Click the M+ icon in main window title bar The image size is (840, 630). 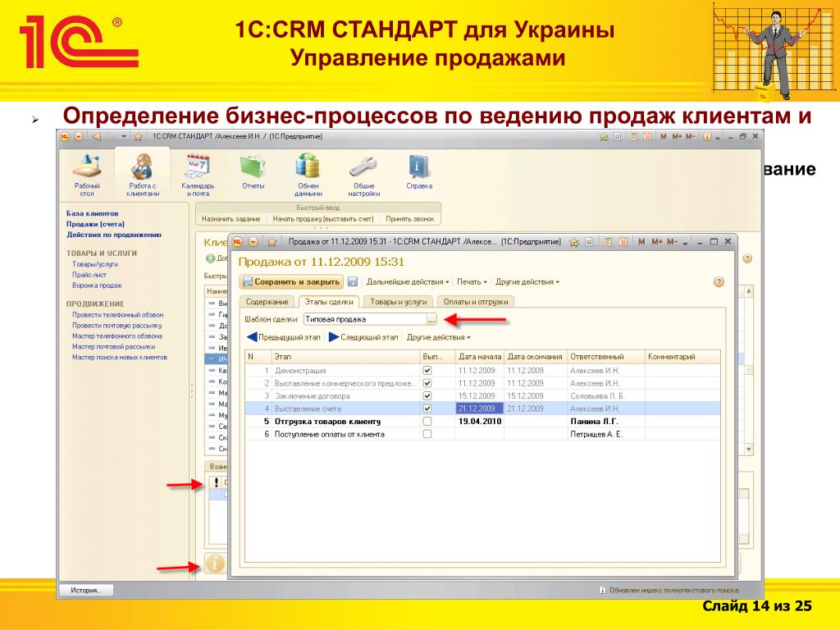(677, 137)
